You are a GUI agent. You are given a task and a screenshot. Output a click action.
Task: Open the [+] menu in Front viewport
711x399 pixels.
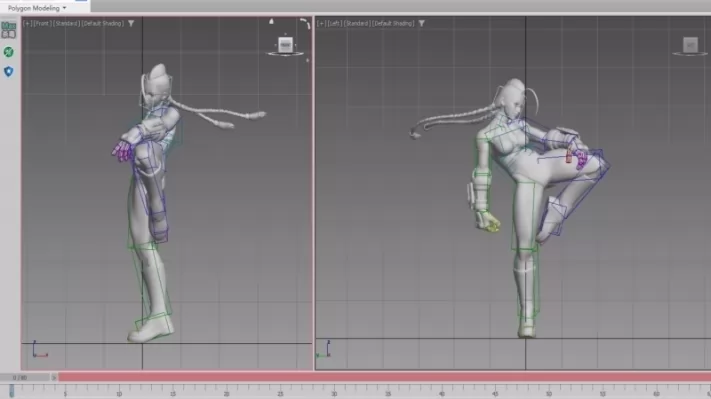[x=28, y=23]
